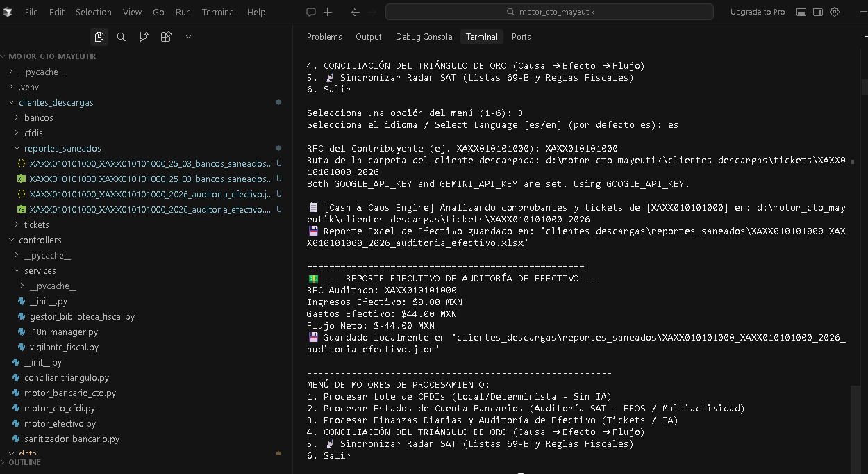Screen dimensions: 868x474
Task: Expand the cfdis folder
Action: click(146, 133)
